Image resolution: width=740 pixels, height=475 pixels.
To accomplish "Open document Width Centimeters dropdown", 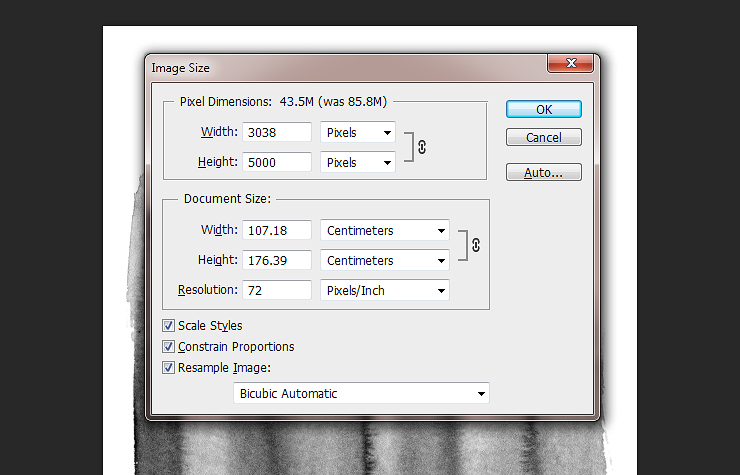I will tap(385, 230).
